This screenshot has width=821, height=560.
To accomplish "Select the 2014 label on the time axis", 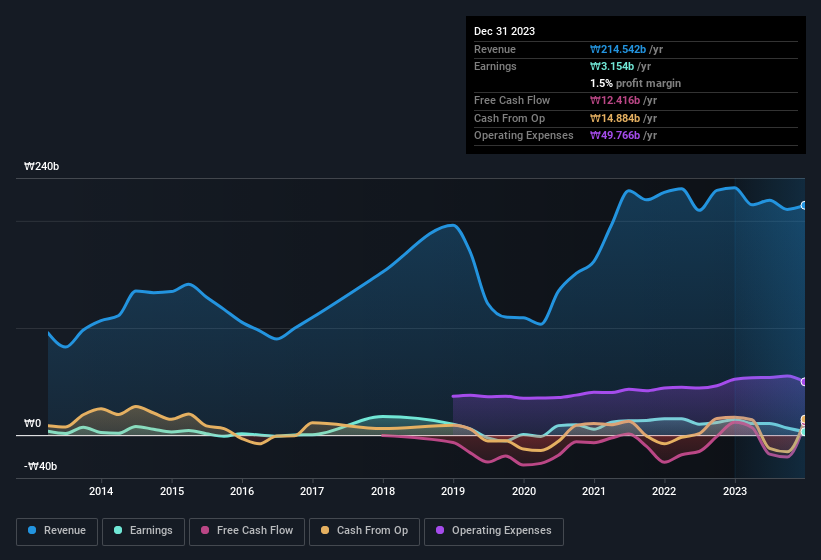I will tap(100, 491).
